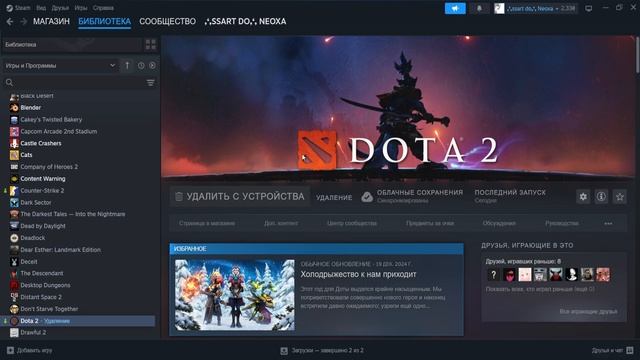Image resolution: width=640 pixels, height=360 pixels.
Task: Open Центр сообщества link
Action: click(352, 224)
